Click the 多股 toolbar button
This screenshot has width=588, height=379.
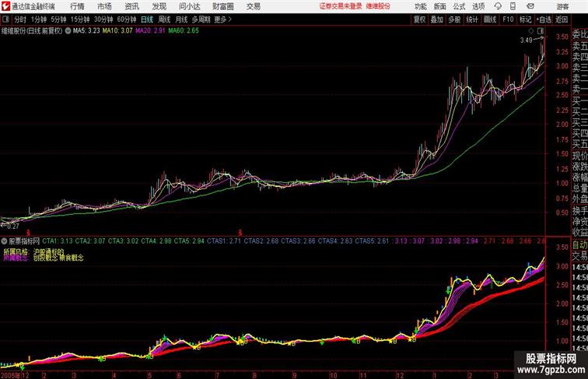(x=454, y=19)
